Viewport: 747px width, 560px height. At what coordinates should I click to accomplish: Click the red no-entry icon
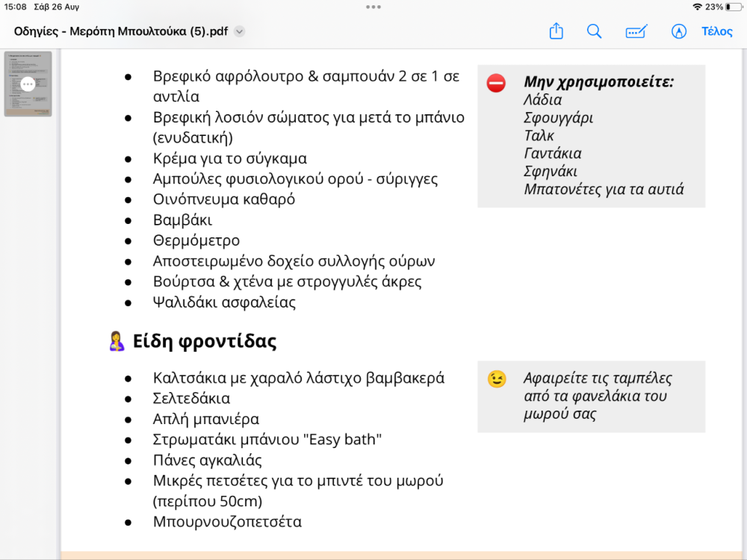point(496,83)
